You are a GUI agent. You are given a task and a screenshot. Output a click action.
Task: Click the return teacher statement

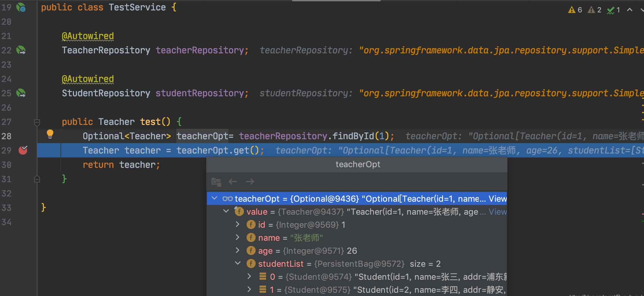[121, 165]
